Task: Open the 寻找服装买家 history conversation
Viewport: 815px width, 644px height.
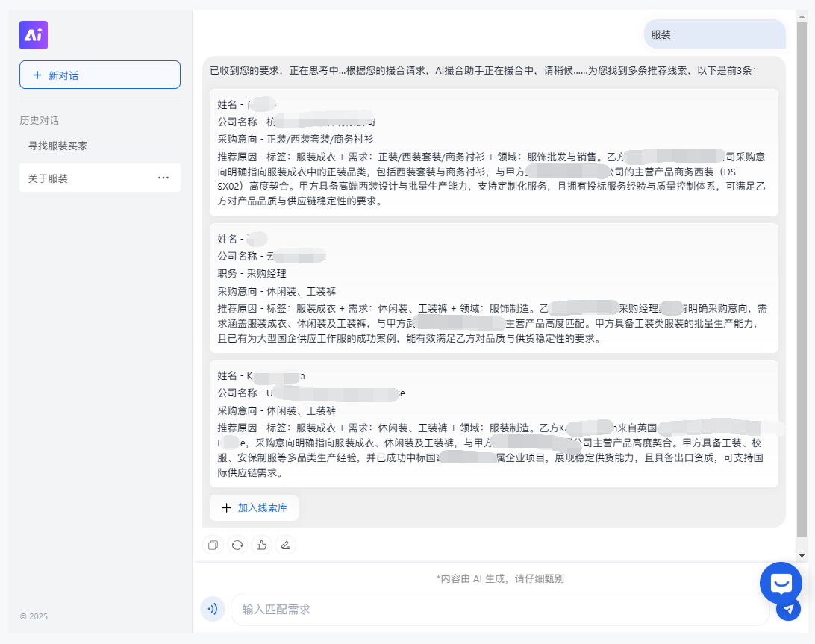Action: 58,146
